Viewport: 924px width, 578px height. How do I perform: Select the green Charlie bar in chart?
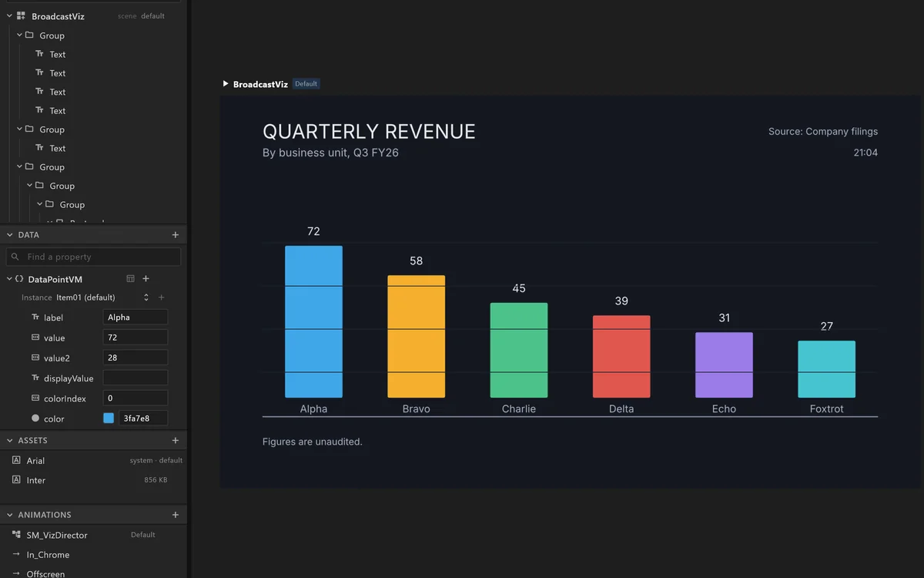click(519, 350)
